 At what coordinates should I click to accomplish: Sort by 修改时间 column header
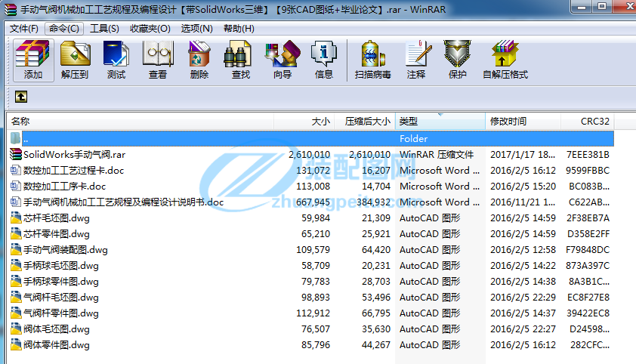[523, 121]
